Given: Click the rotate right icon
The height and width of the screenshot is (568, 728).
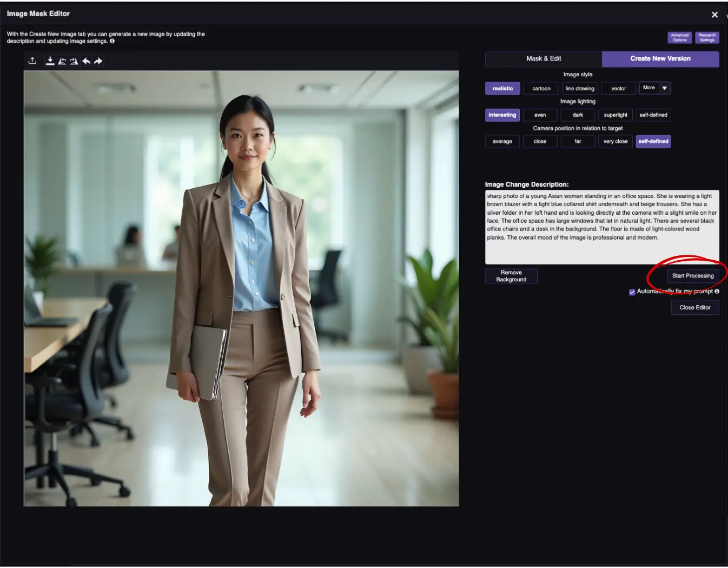Looking at the screenshot, I should (74, 61).
